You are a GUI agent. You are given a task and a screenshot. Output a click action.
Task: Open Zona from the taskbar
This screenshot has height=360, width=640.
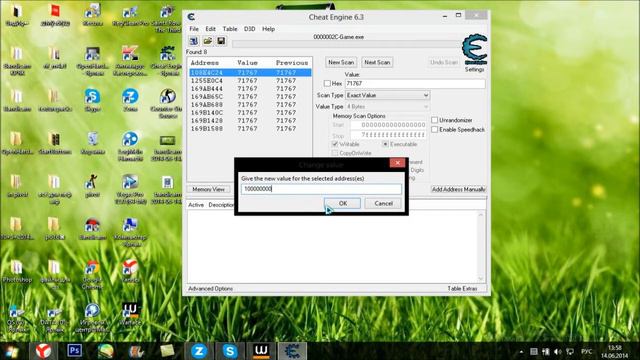199,351
